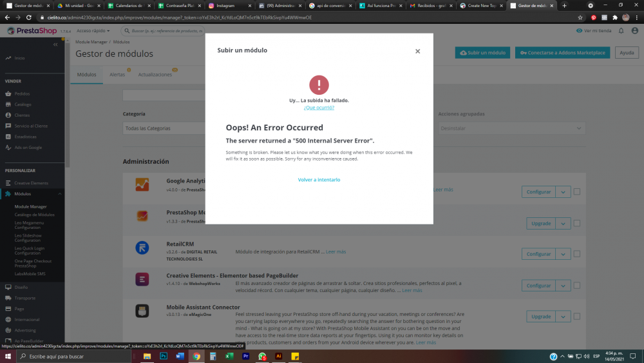
Task: Click the ¿Que ocurrió? link
Action: [x=319, y=108]
